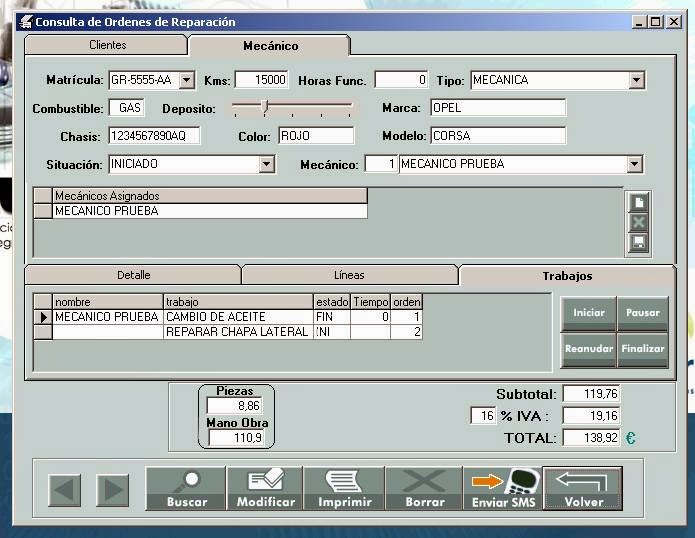Click the Piezas value field 8,86
The height and width of the screenshot is (538, 695).
click(x=235, y=405)
